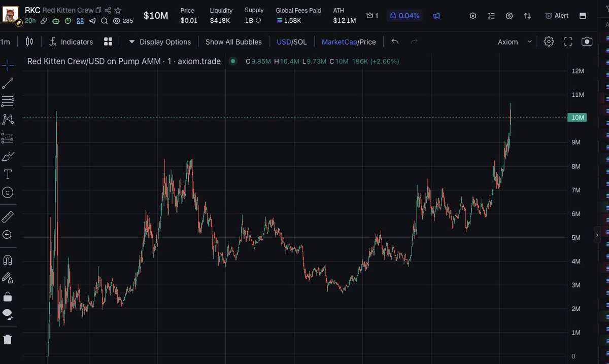This screenshot has height=364, width=609.
Task: Switch currency to SOL
Action: point(300,42)
